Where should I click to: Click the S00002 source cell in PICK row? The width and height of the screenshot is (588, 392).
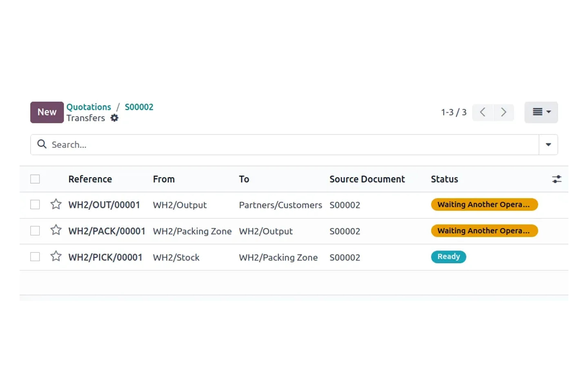coord(345,257)
